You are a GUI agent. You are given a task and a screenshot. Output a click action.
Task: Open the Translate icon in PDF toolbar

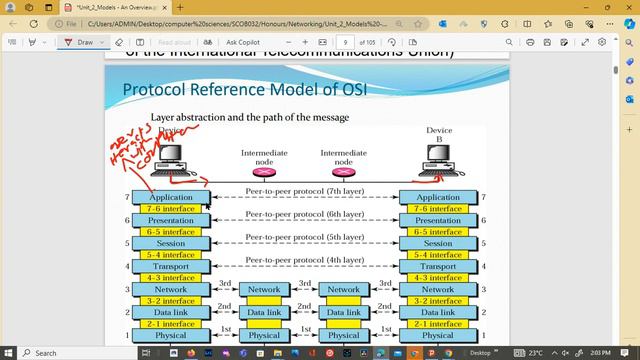point(208,42)
